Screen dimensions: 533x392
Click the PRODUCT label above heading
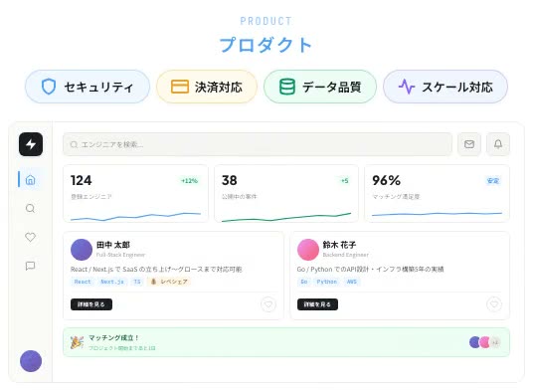point(266,21)
